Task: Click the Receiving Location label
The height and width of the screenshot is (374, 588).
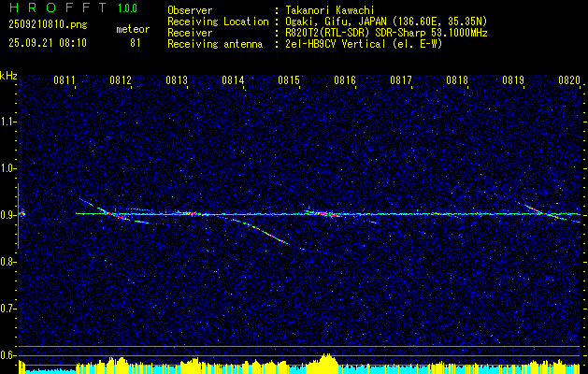Action: pos(218,22)
